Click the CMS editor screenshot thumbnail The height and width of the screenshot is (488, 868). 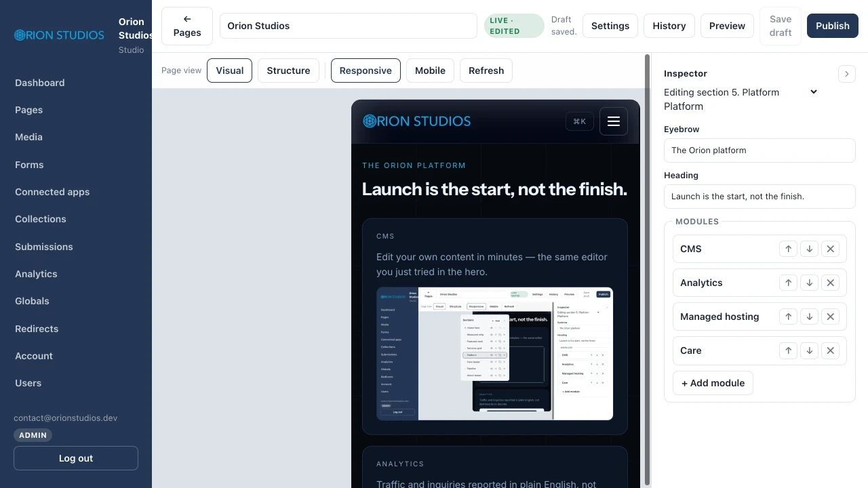click(x=495, y=354)
